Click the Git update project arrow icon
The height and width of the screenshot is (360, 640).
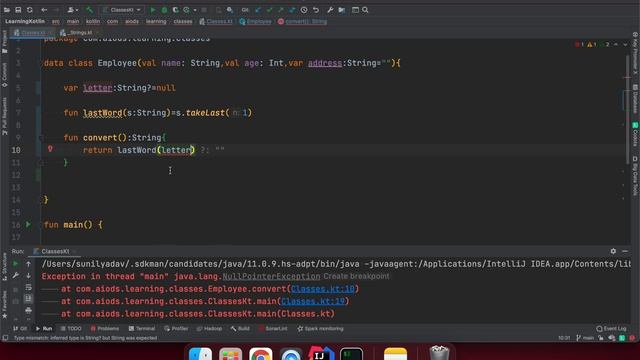pyautogui.click(x=258, y=10)
